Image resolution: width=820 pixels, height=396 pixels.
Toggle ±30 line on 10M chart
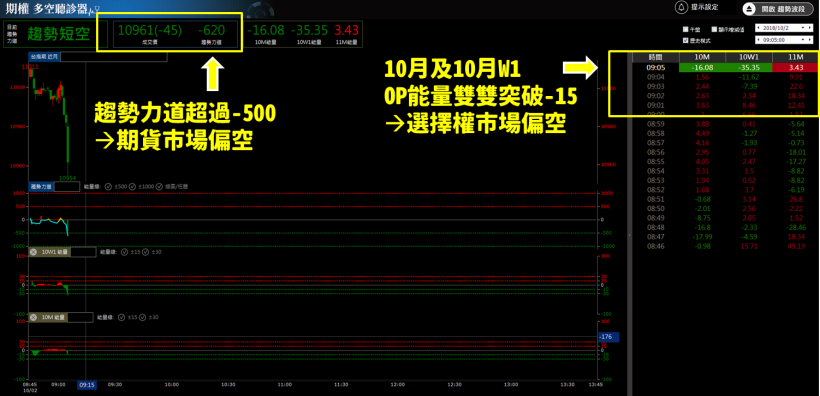tap(143, 317)
